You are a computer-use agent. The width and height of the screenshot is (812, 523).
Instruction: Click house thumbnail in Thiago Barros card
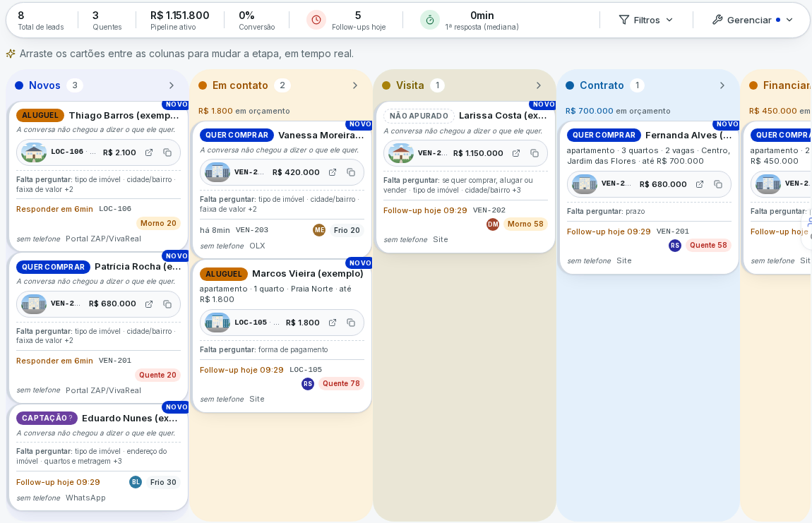(34, 152)
